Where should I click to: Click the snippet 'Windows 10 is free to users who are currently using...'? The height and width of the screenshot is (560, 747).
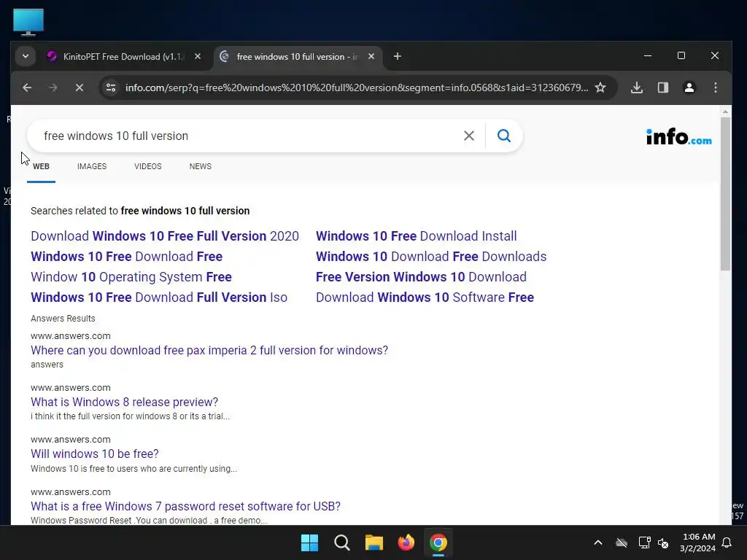[x=134, y=469]
